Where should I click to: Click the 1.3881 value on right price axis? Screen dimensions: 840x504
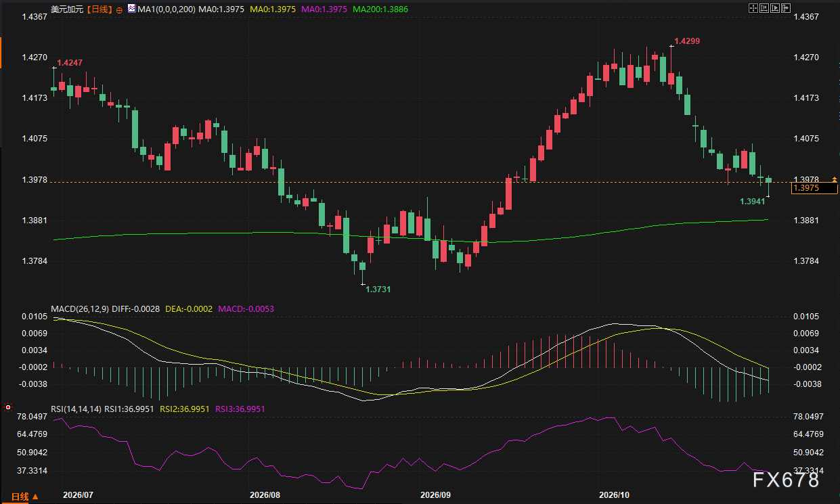806,221
